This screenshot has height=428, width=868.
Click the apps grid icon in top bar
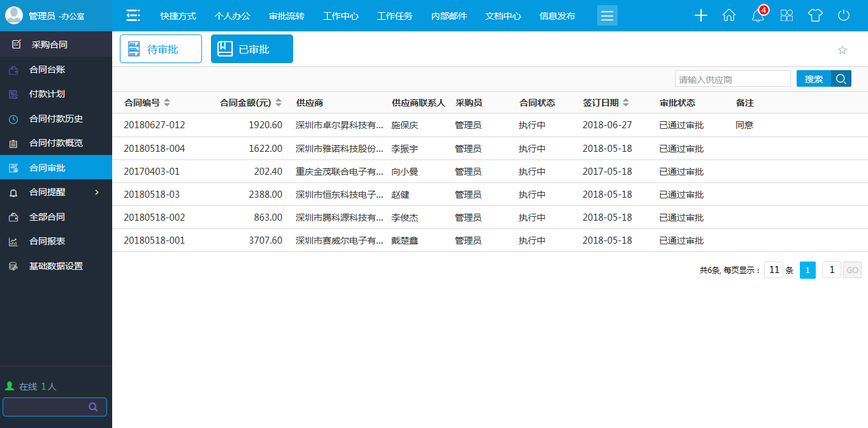coord(786,15)
